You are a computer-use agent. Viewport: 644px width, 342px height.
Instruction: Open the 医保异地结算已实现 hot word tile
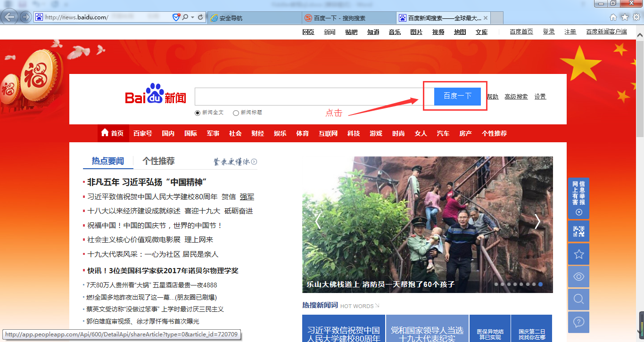(489, 328)
